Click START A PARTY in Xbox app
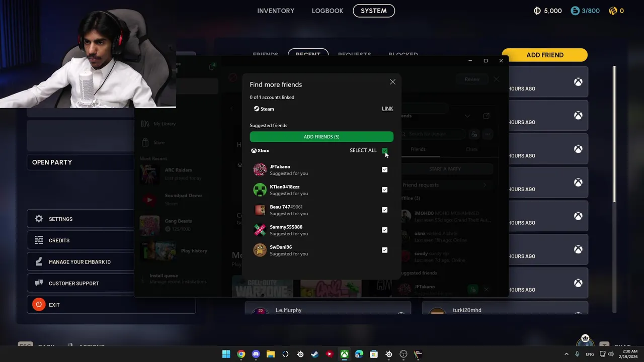 tap(445, 169)
